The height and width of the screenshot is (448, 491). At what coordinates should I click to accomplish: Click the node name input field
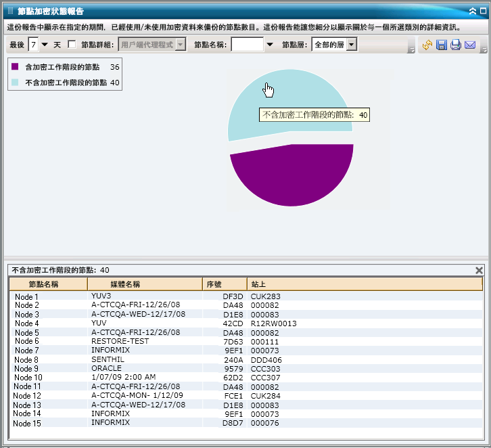247,45
